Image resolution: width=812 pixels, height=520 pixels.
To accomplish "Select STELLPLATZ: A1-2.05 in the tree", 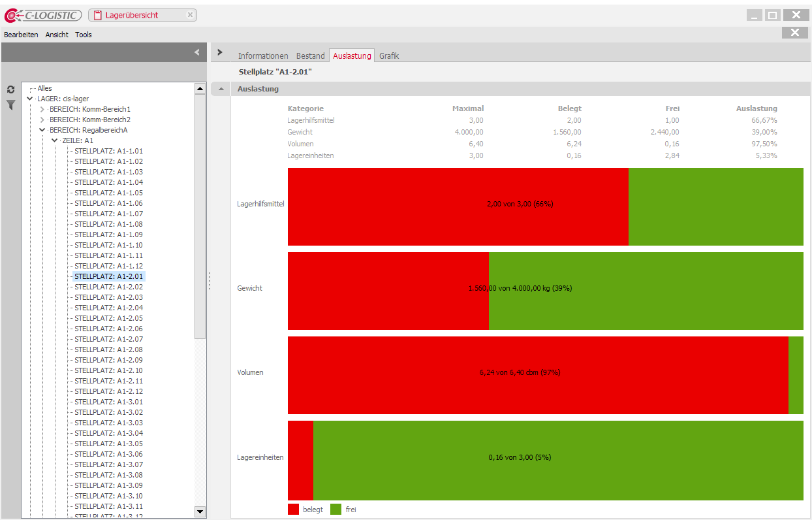I will click(108, 318).
